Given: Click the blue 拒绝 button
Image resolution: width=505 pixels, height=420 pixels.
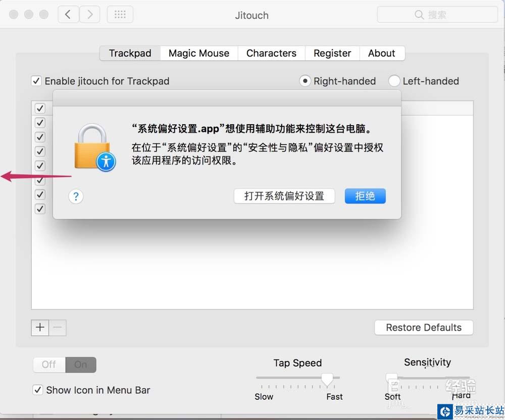Looking at the screenshot, I should click(365, 196).
